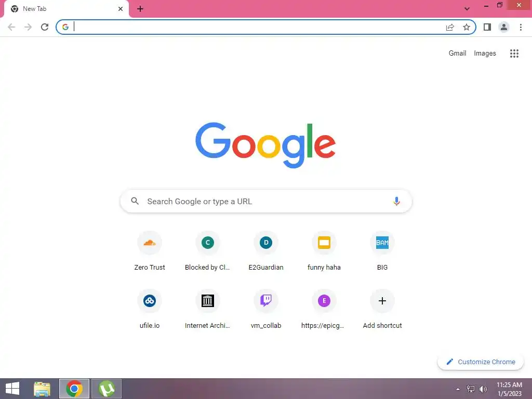Open the Windows Start menu
532x399 pixels.
pos(12,389)
